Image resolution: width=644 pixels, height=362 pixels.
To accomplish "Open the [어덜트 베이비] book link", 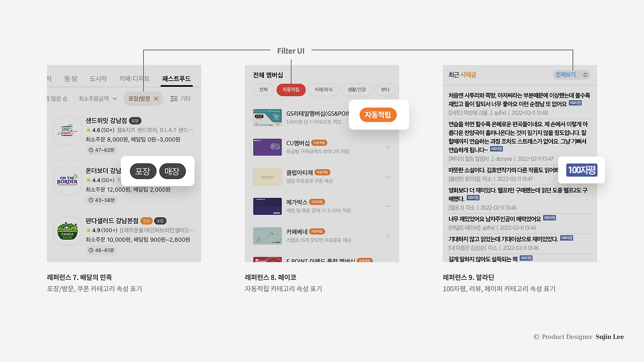I will pos(464,228).
